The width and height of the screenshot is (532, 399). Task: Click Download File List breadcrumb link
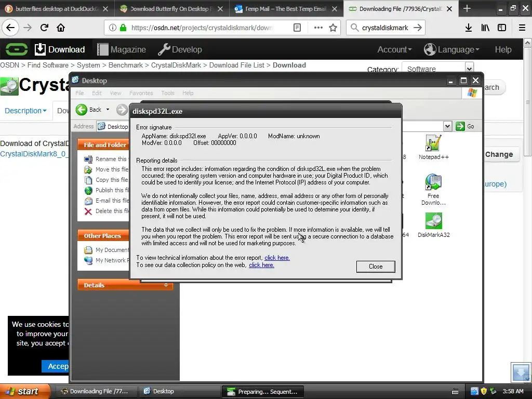tap(236, 65)
